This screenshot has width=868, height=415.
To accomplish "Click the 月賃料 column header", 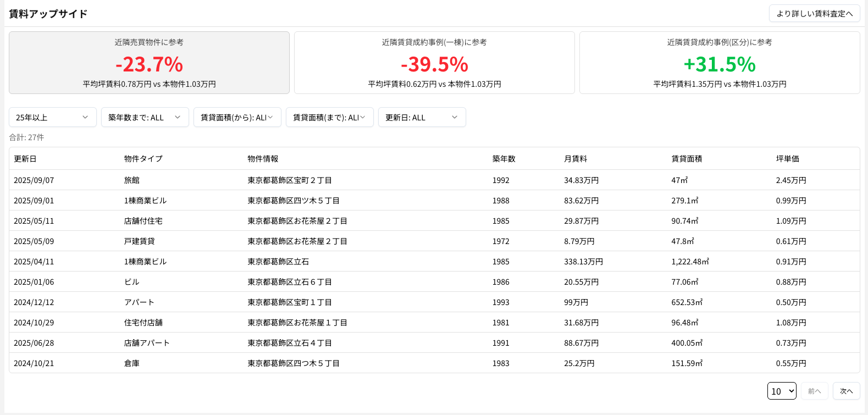I will (575, 159).
